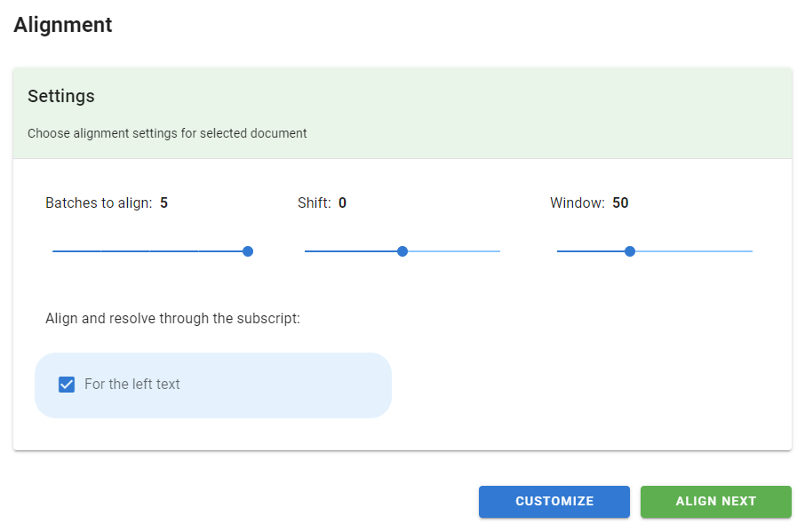This screenshot has width=805, height=532.
Task: Click the Window value 50
Action: coord(620,203)
